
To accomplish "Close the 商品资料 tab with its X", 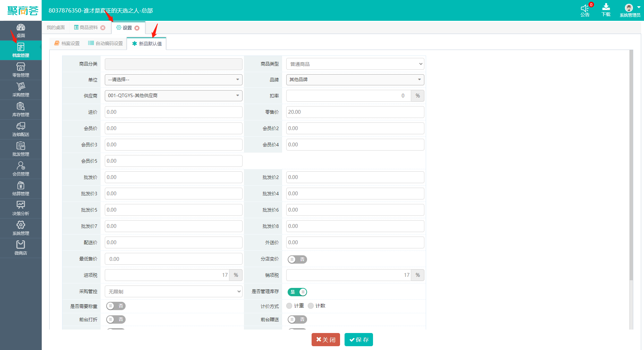I will pos(103,28).
